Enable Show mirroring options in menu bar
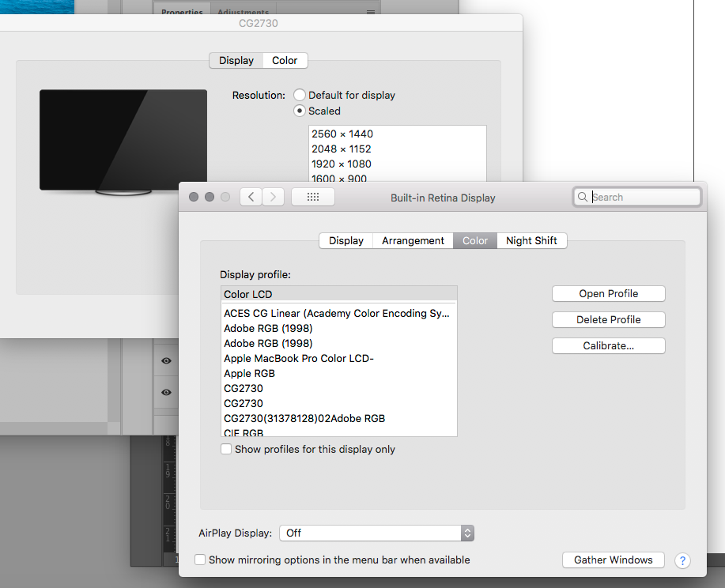The image size is (725, 588). (x=200, y=560)
